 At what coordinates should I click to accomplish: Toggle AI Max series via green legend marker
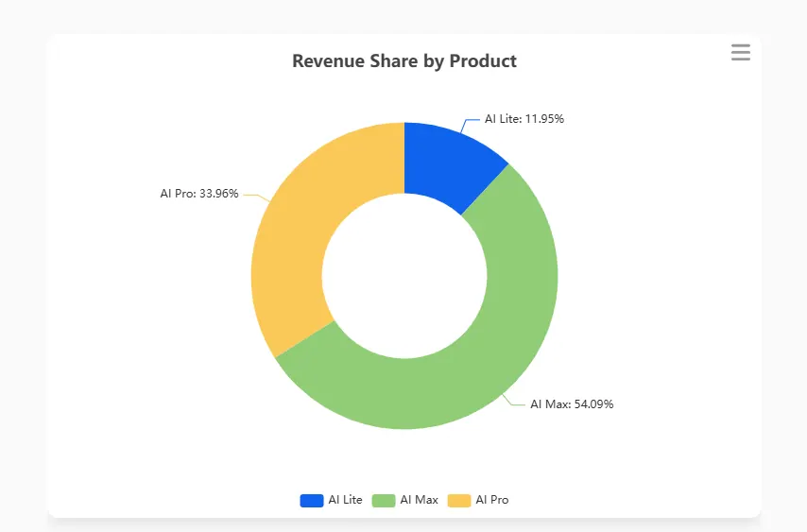[383, 500]
